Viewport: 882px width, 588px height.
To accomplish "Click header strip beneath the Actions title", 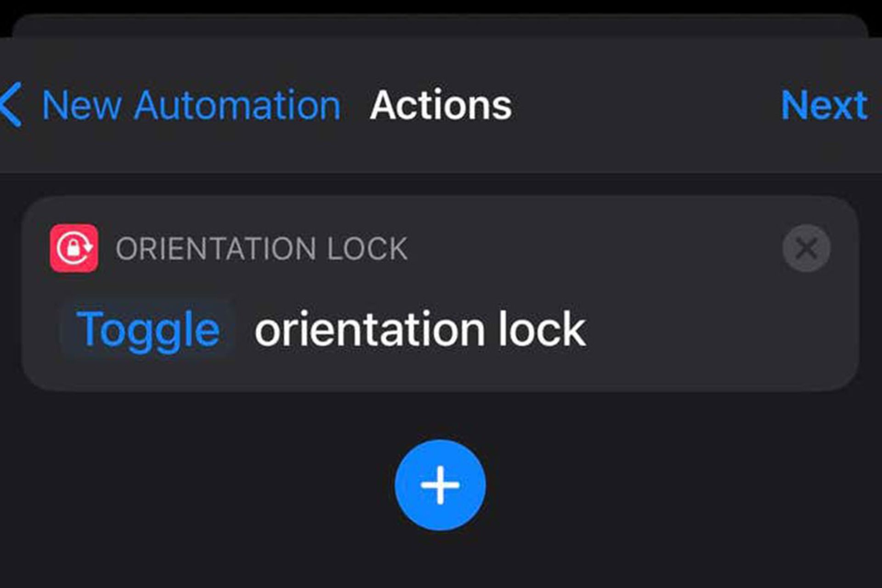I will [440, 152].
